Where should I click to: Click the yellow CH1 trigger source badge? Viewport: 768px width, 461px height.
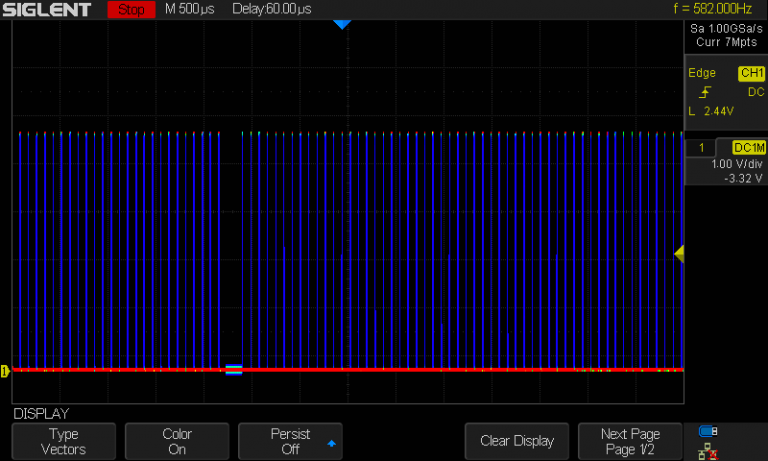click(x=750, y=73)
